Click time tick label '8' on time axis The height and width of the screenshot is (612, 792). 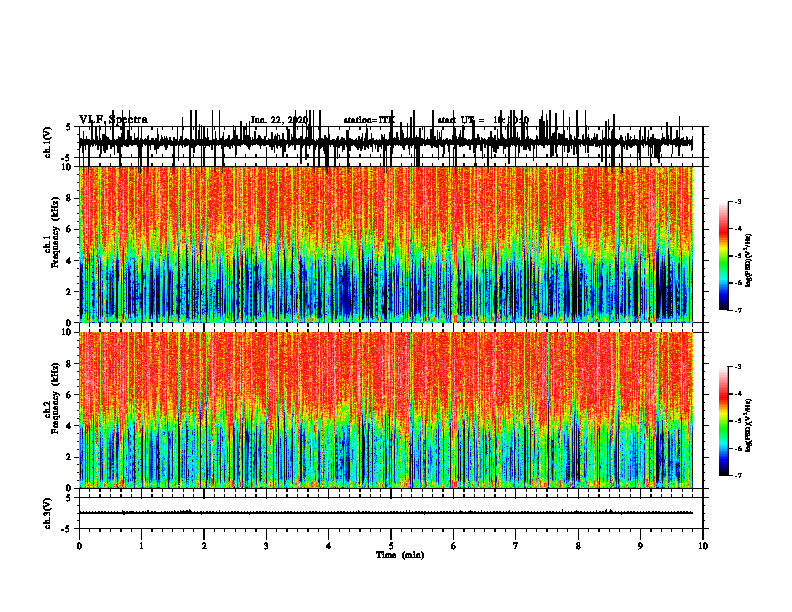coord(578,546)
